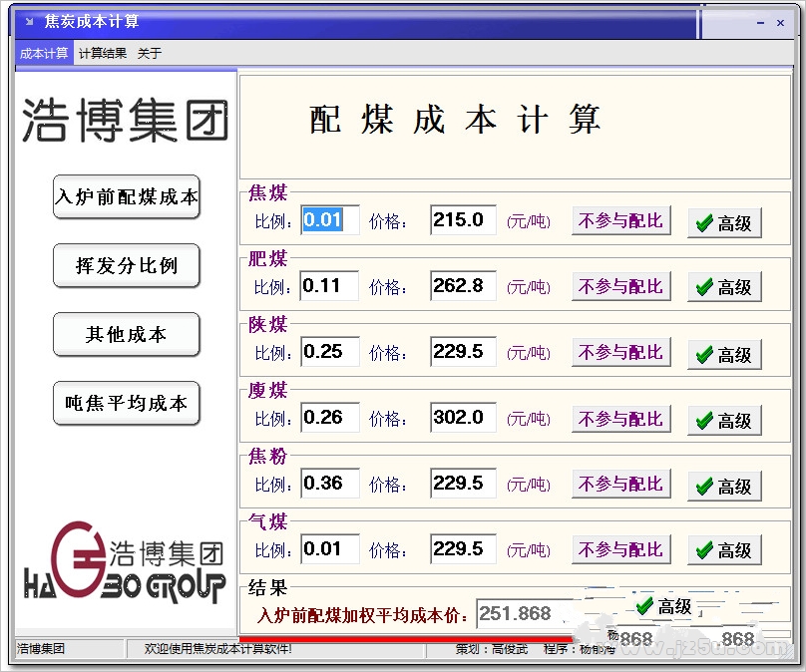The width and height of the screenshot is (806, 672).
Task: Click the result field showing 251.868
Action: 525,613
